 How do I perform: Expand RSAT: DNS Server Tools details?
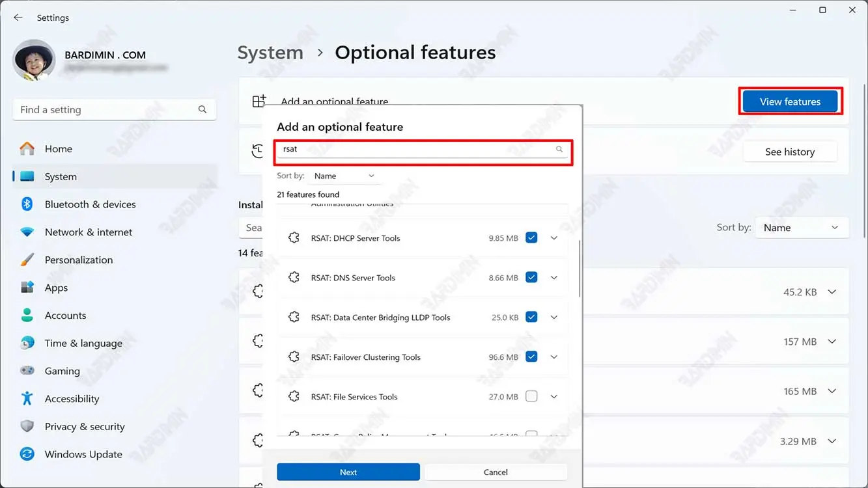[554, 278]
